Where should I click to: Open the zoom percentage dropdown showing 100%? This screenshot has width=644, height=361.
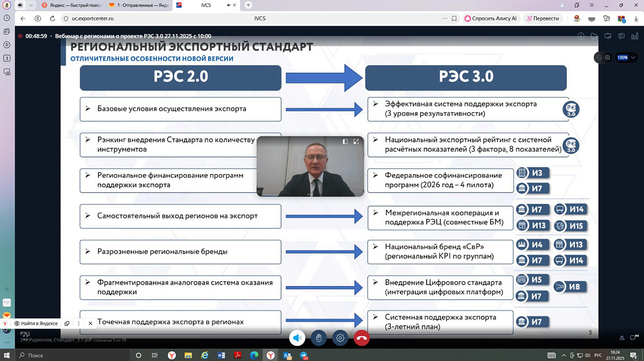point(626,57)
